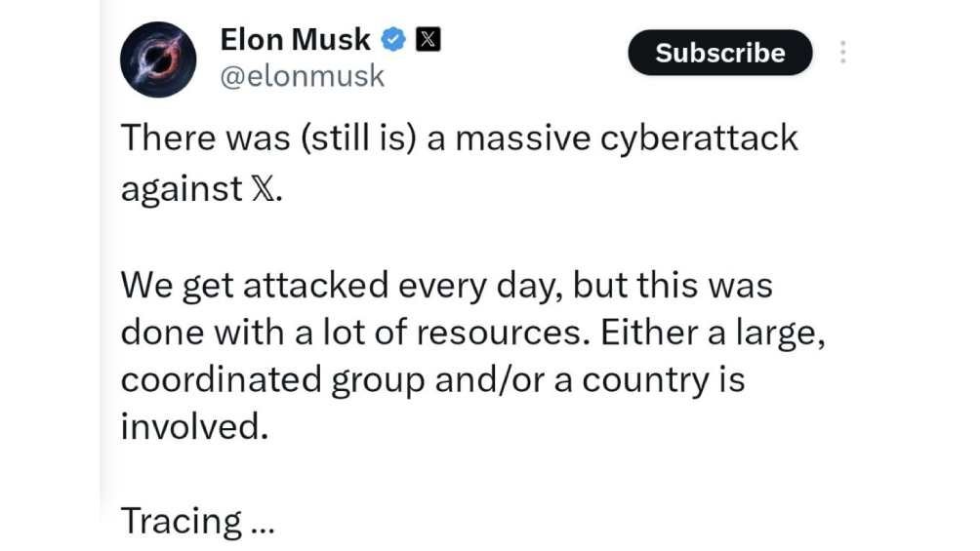
Task: Click the phrase "but this was"
Action: pos(672,286)
